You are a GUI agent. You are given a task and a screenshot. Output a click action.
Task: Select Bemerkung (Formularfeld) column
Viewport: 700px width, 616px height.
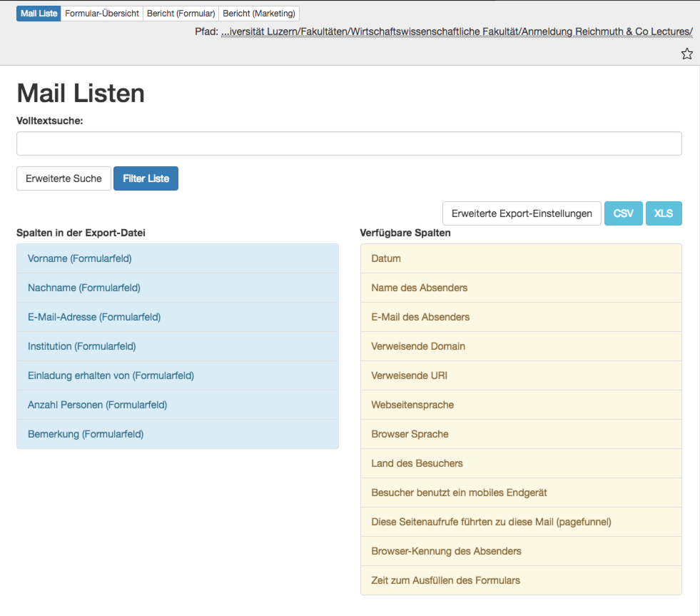[178, 434]
